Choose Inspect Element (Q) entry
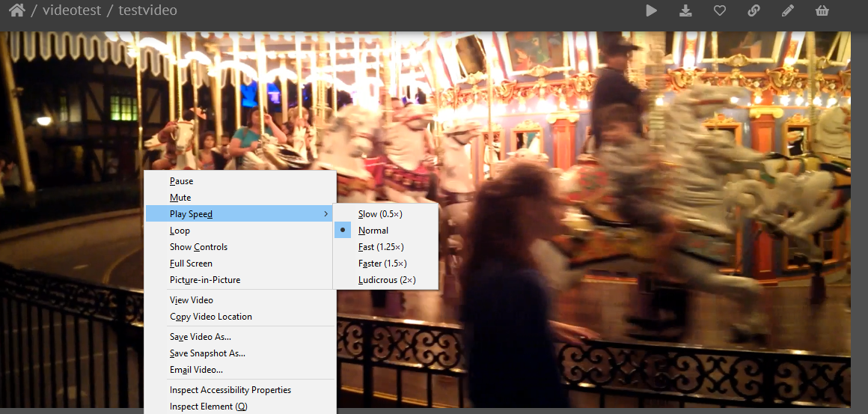 239,407
